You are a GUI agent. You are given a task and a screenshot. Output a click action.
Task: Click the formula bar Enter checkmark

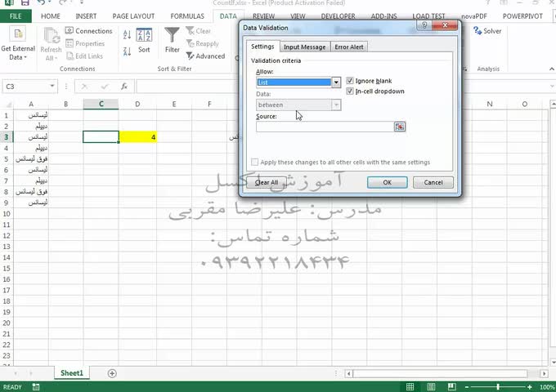click(105, 87)
